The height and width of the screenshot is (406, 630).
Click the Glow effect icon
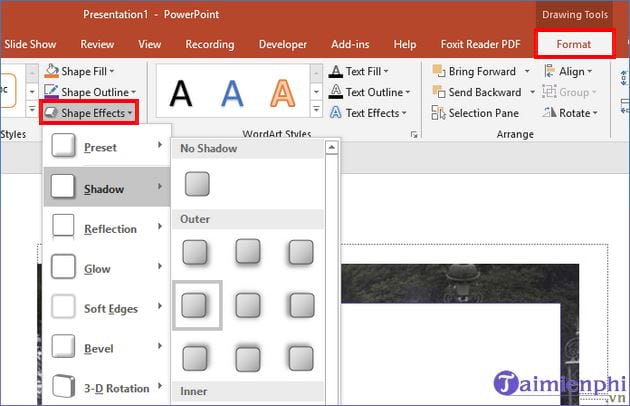(x=63, y=266)
